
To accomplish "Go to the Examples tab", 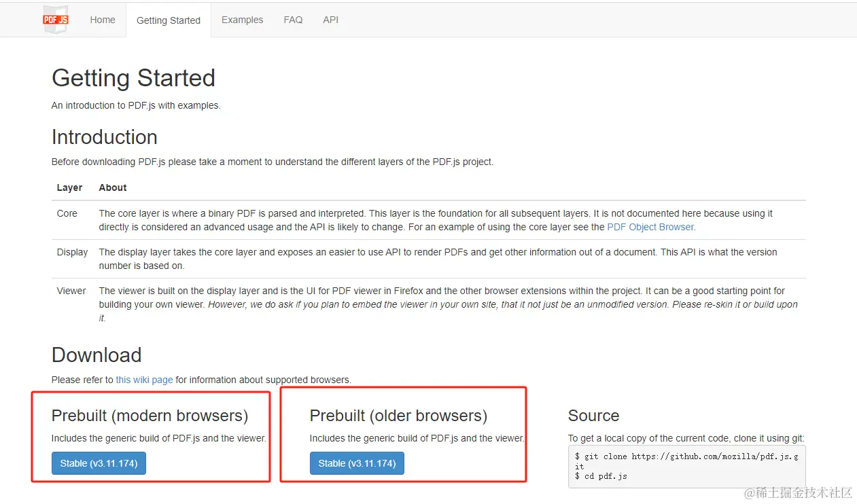I will click(242, 20).
